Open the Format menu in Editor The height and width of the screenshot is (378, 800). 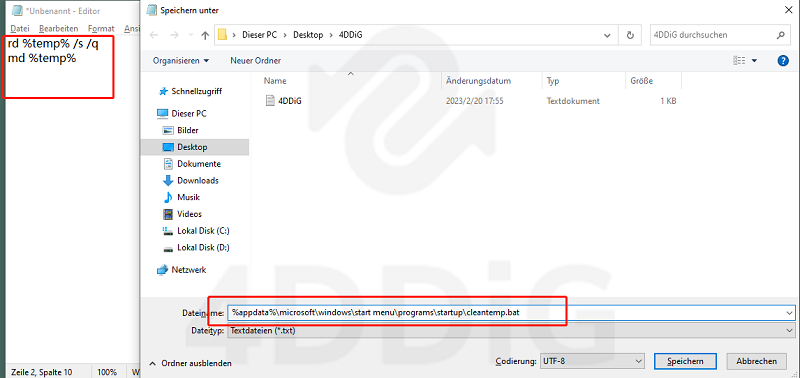click(101, 29)
